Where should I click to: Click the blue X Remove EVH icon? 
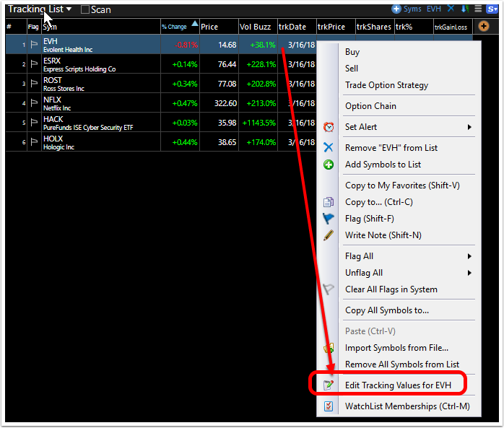click(x=329, y=147)
